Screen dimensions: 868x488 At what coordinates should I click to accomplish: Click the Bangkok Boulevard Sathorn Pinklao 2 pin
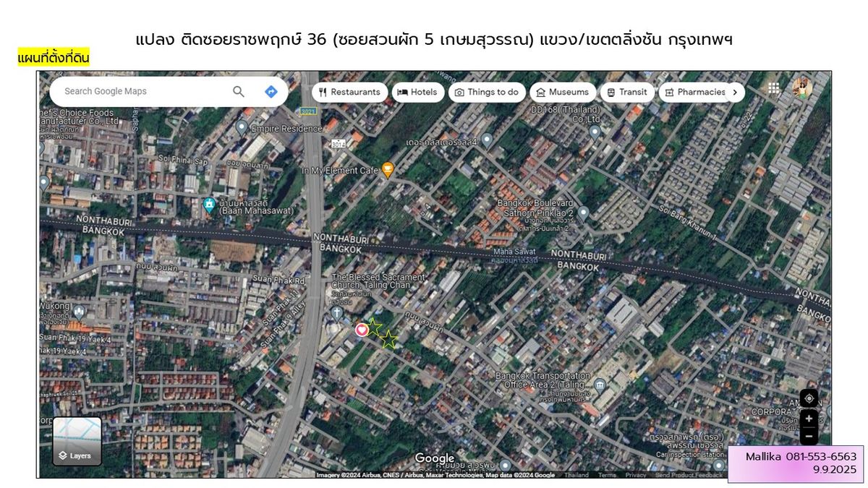(x=583, y=213)
